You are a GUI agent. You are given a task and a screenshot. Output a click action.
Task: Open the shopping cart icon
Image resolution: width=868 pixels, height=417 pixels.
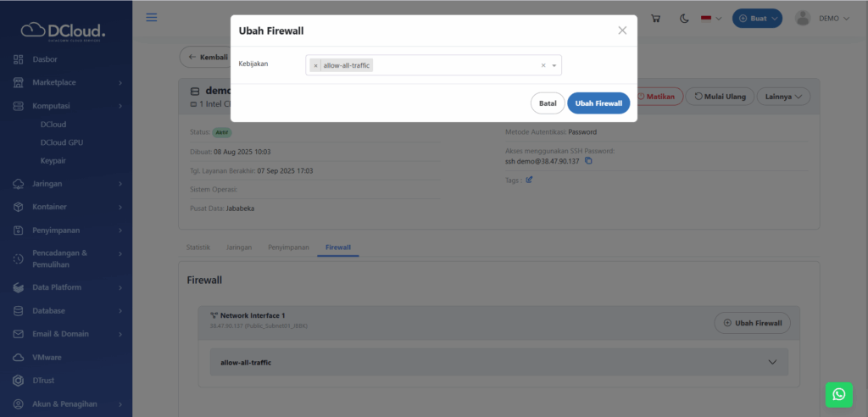click(654, 19)
